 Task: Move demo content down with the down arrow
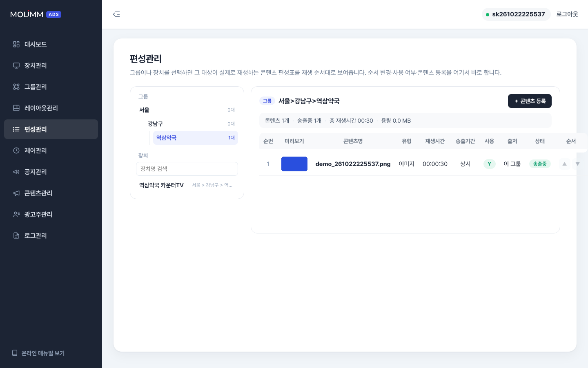click(x=577, y=164)
